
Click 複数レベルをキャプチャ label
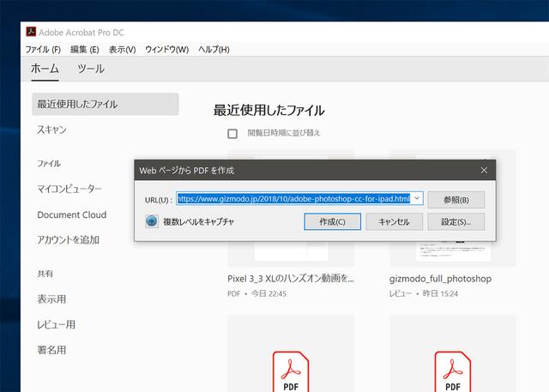[x=198, y=221]
